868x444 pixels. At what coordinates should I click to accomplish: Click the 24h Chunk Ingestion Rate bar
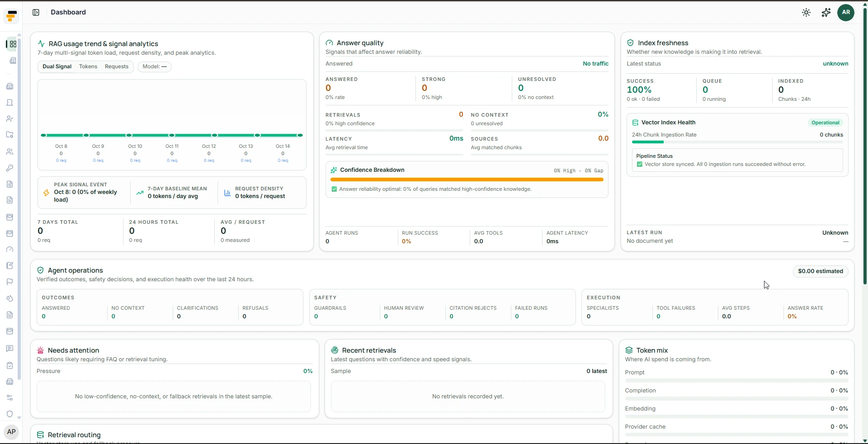(x=737, y=142)
